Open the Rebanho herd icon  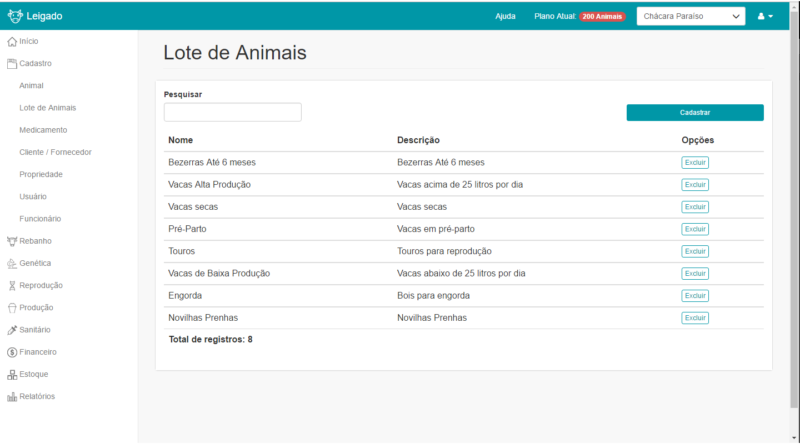12,241
